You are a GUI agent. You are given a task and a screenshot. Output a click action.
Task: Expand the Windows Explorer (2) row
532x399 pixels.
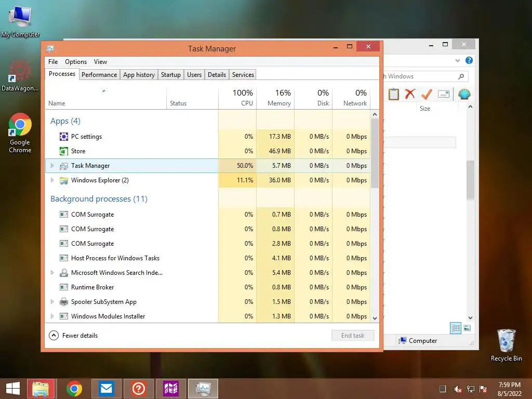[x=52, y=180]
